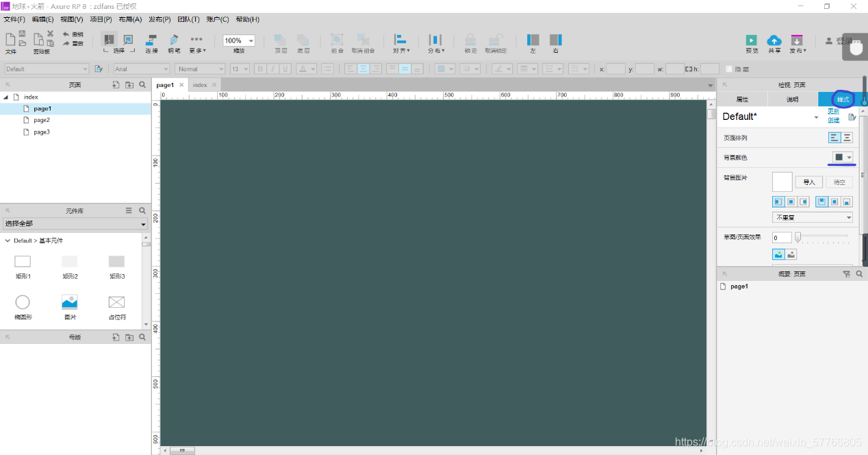
Task: Click the save floppy disk icon
Action: point(23,34)
